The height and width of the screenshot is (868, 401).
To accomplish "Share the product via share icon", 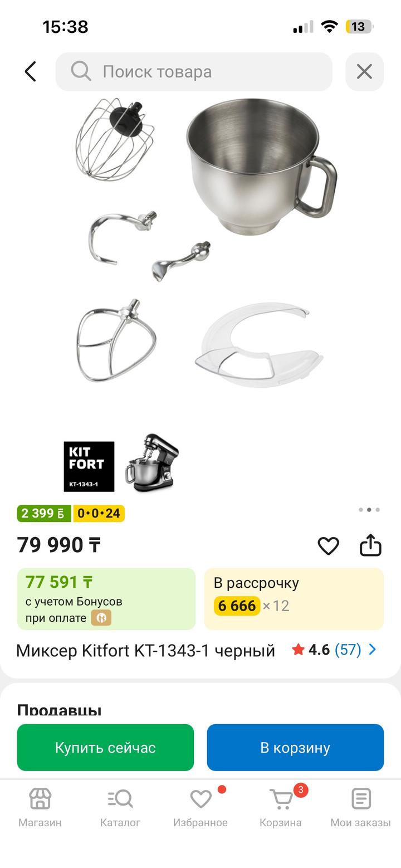I will 370,545.
